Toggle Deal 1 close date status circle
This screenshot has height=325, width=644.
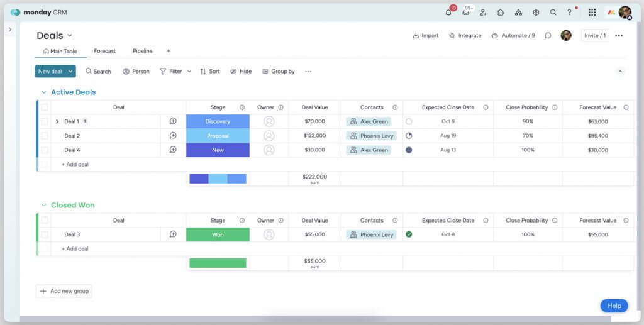(409, 121)
